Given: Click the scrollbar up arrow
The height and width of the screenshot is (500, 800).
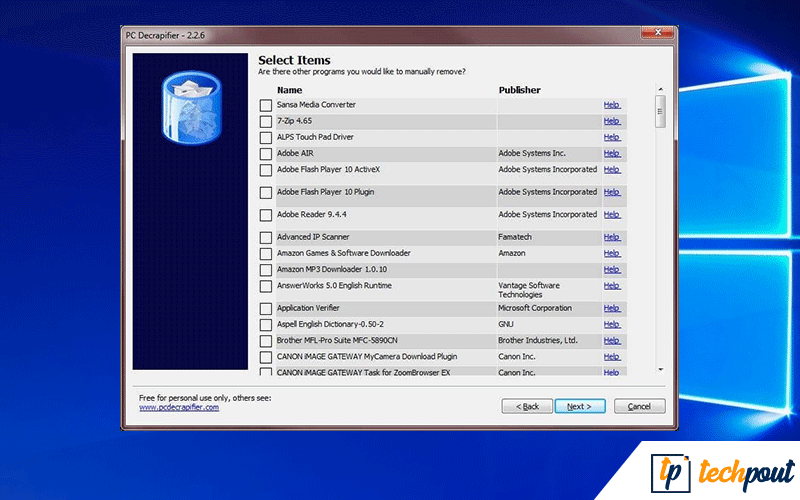Looking at the screenshot, I should pyautogui.click(x=660, y=89).
